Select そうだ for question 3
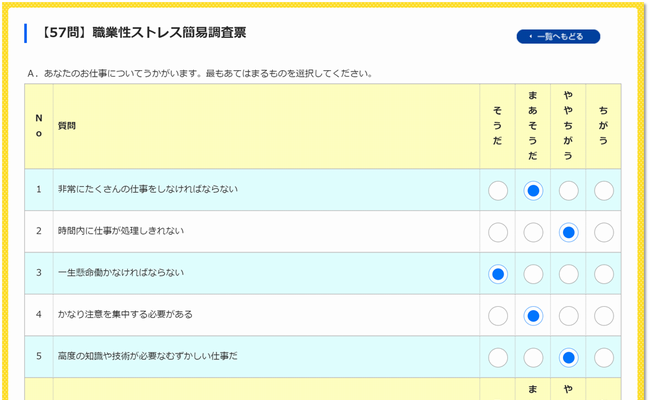Screen dimensions: 650x400 (x=498, y=273)
